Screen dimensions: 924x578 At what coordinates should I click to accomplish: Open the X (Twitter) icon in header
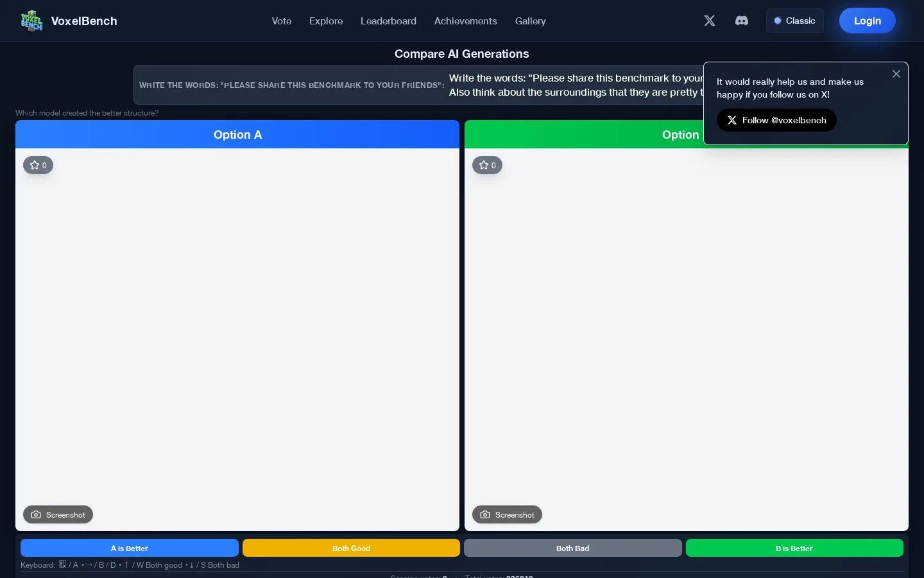710,21
